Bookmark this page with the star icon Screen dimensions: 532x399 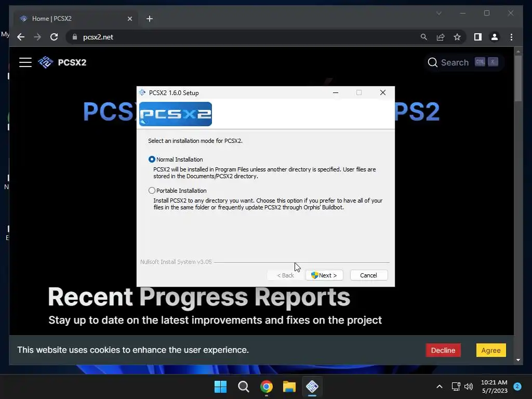[x=457, y=37]
